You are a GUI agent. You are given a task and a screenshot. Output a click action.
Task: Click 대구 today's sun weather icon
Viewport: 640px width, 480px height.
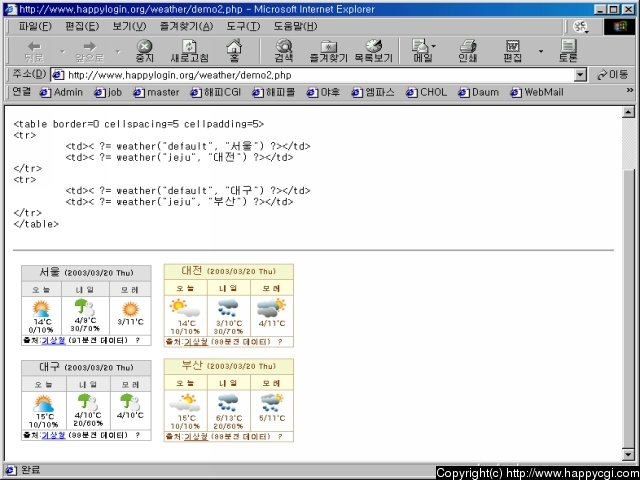[43, 404]
